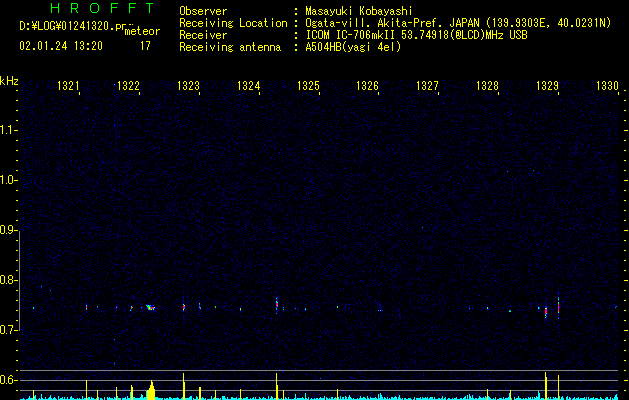Click the HROFFT title text
This screenshot has height=400, width=629.
pos(102,8)
